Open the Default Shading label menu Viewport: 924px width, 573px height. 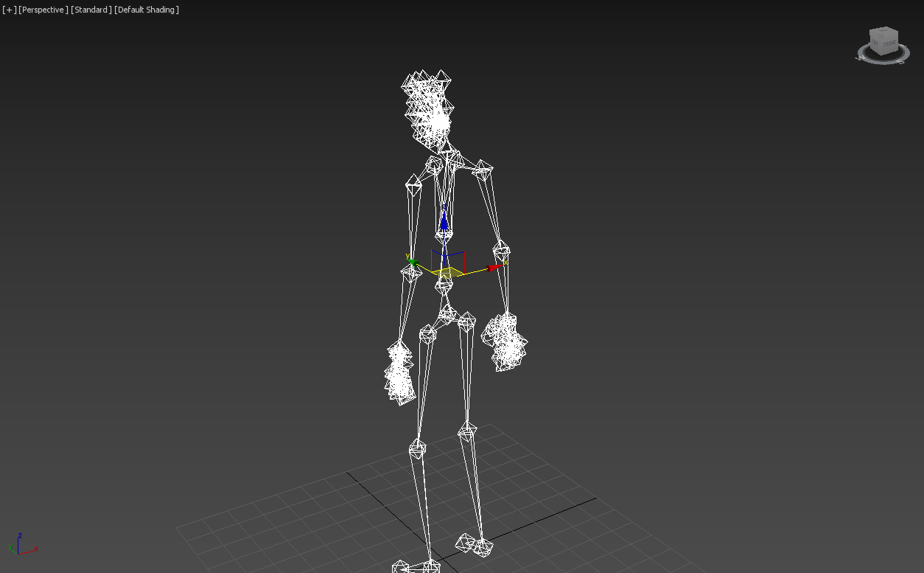(x=147, y=10)
